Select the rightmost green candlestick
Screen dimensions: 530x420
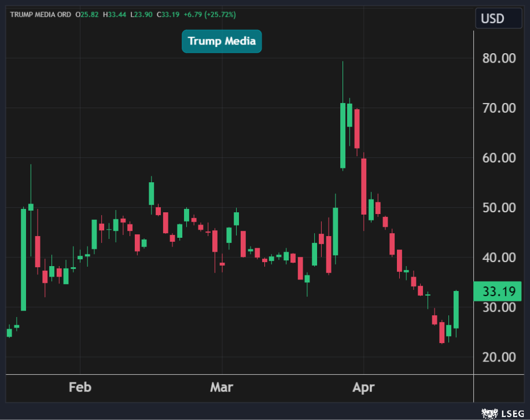click(x=456, y=310)
